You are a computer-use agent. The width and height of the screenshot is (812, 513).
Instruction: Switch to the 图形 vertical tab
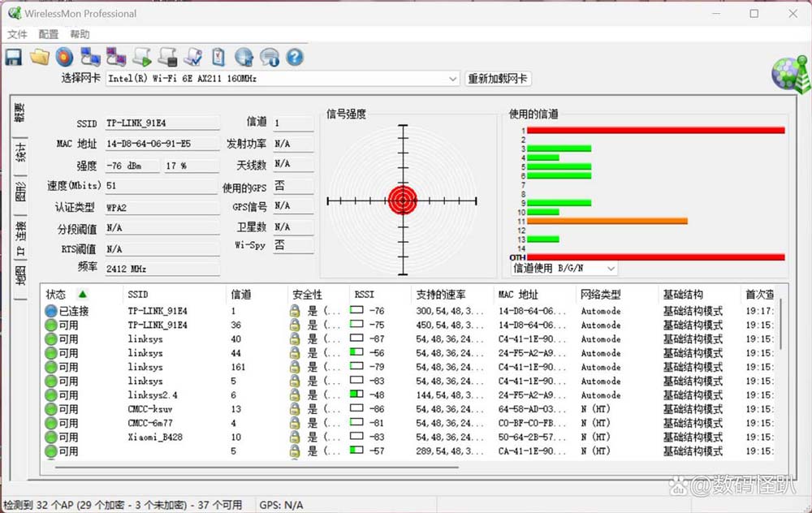[19, 192]
